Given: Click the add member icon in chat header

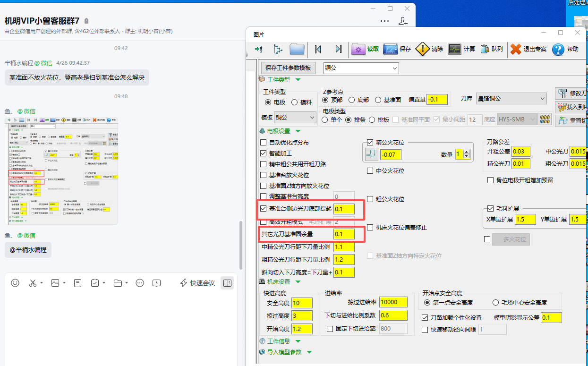Looking at the screenshot, I should tap(403, 21).
